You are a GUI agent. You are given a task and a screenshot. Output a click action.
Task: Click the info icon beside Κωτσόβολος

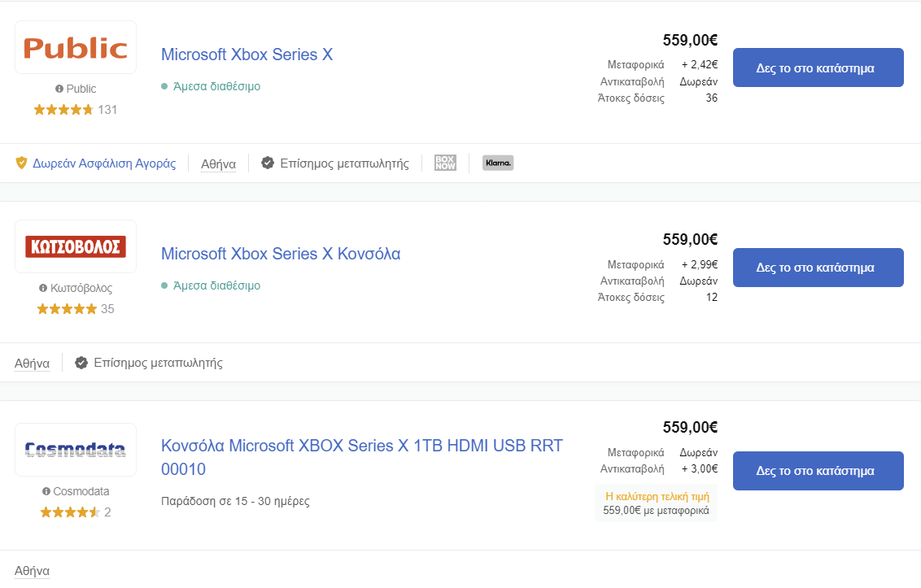click(43, 288)
